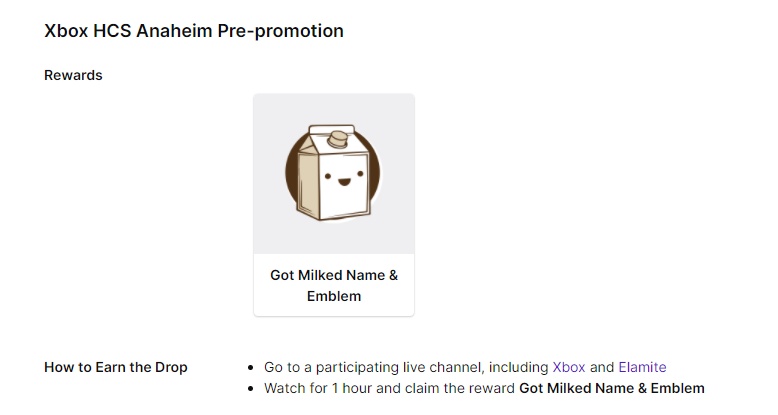The height and width of the screenshot is (415, 778).
Task: Click the word 'Emblem' under the reward image
Action: (334, 296)
